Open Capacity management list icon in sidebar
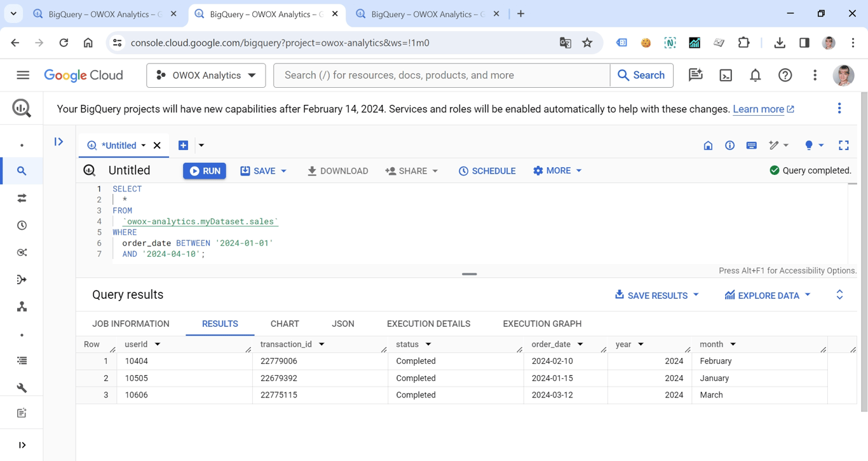Viewport: 868px width, 461px height. pyautogui.click(x=22, y=361)
